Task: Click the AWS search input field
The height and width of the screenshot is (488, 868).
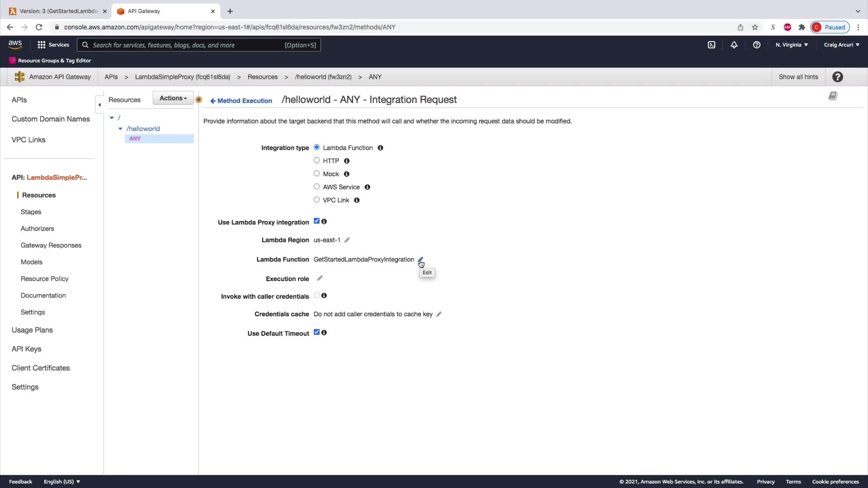Action: tap(198, 45)
